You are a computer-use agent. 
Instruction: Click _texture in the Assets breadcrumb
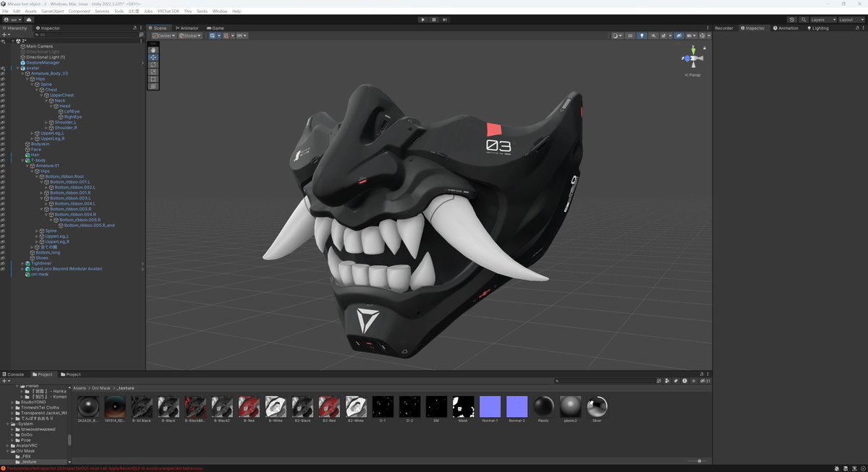coord(125,388)
